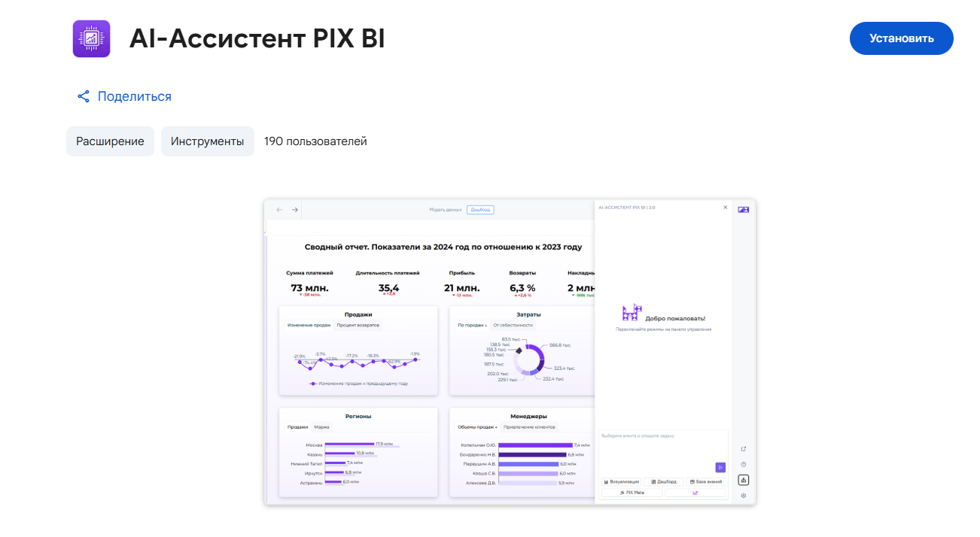Click the PIX logo icon atop preview sidebar
This screenshot has height=537, width=980.
(744, 210)
